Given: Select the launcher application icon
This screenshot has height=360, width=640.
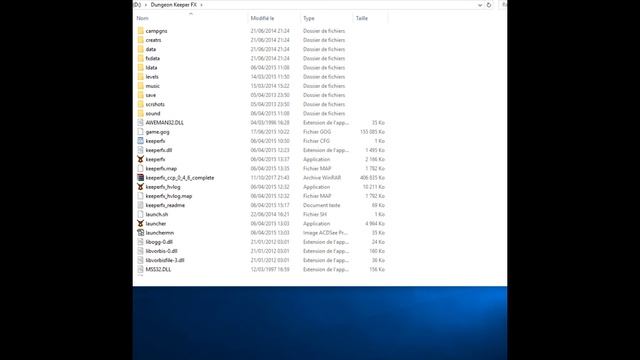Looking at the screenshot, I should (x=140, y=224).
